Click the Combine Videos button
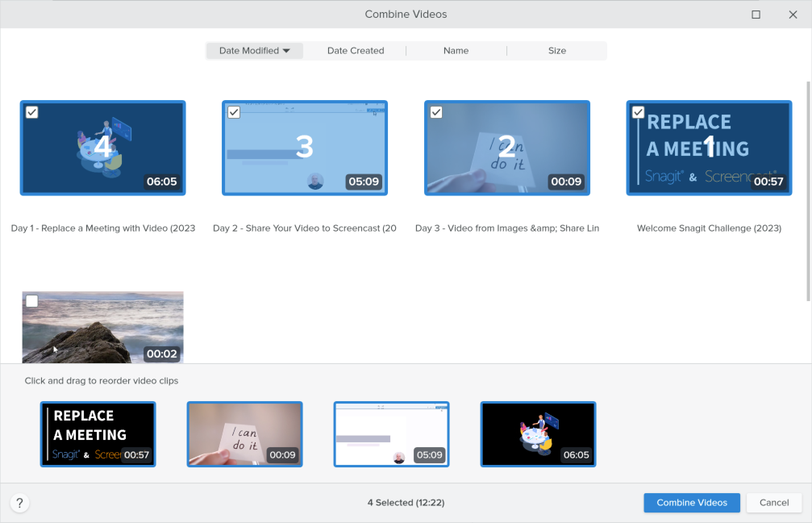 tap(692, 503)
